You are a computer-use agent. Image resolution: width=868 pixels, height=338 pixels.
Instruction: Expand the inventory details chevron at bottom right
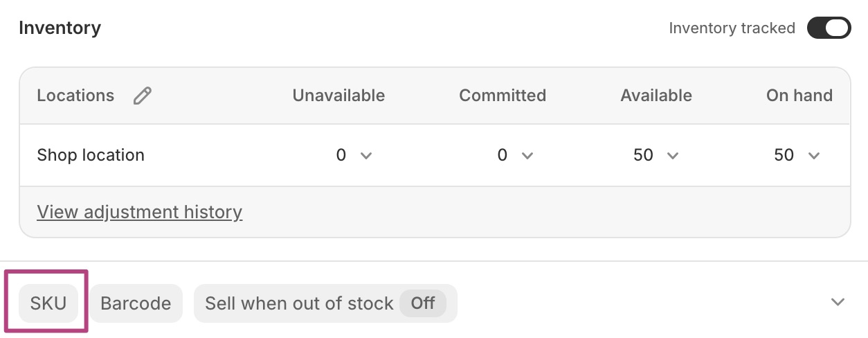pyautogui.click(x=838, y=302)
